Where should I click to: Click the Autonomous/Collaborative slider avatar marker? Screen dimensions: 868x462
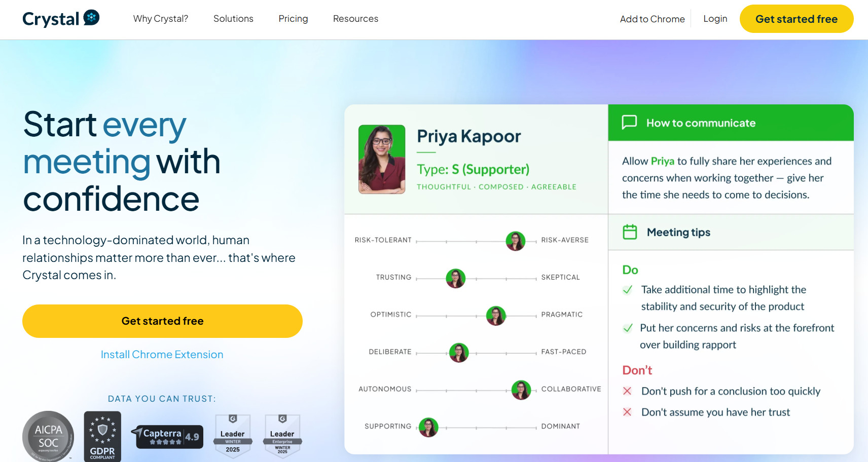[521, 390]
